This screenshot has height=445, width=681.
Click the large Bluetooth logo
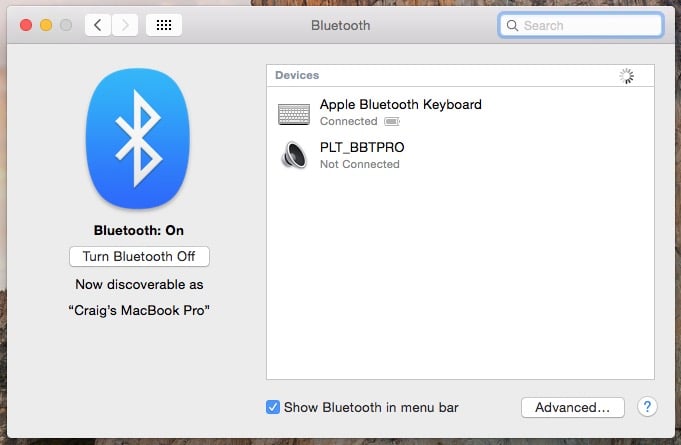click(138, 138)
